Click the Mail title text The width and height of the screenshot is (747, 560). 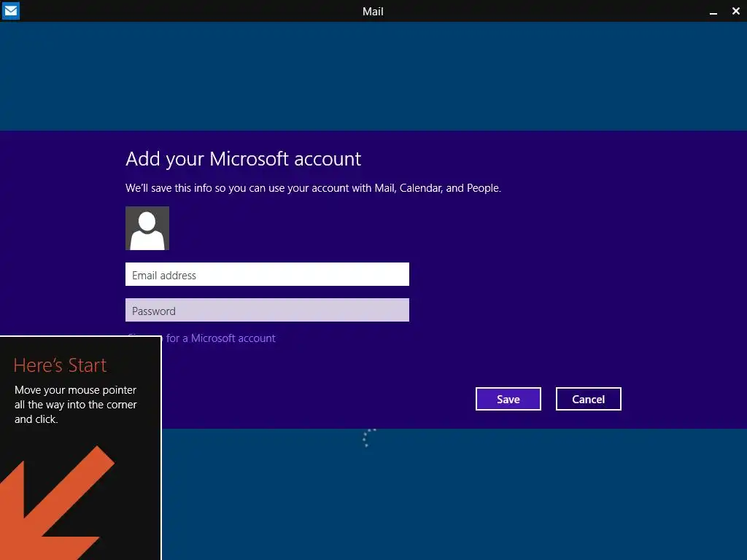pos(373,12)
